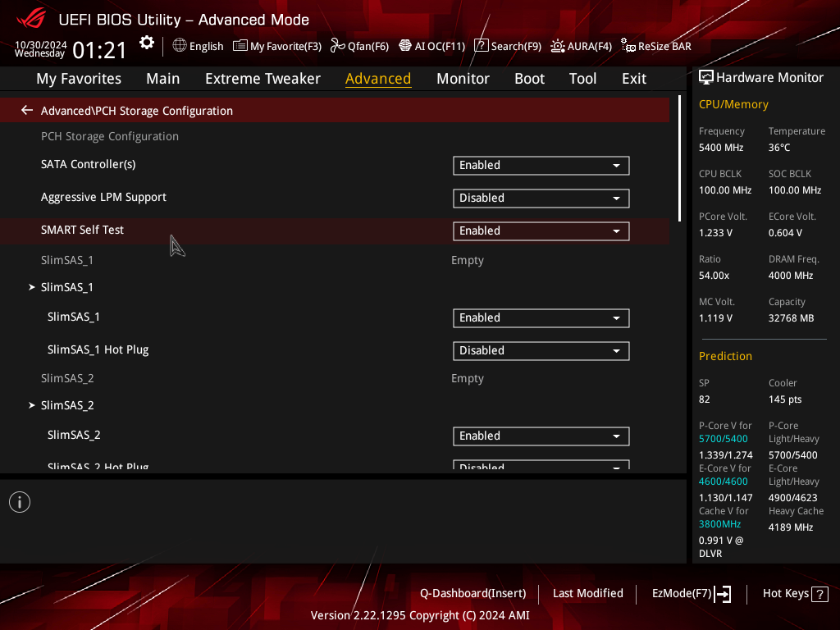Expand the SlimSAS_1 submenu
The height and width of the screenshot is (630, 840).
pyautogui.click(x=61, y=287)
